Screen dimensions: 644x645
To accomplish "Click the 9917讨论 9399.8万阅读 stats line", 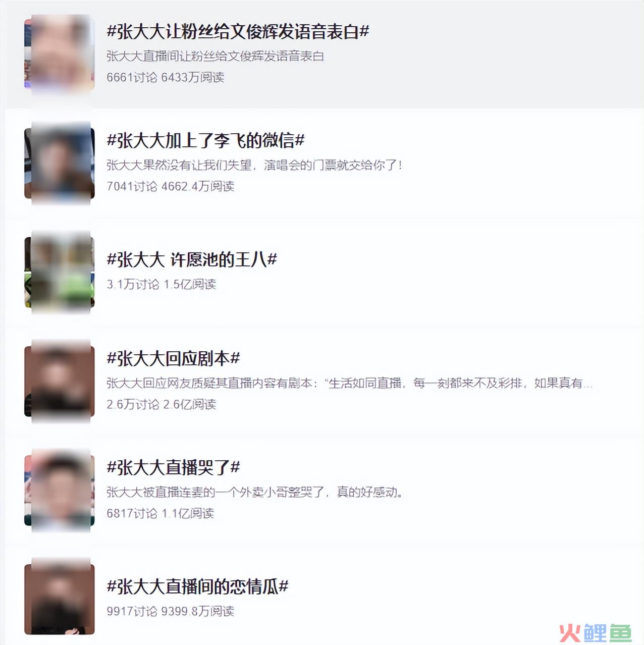I will 170,611.
